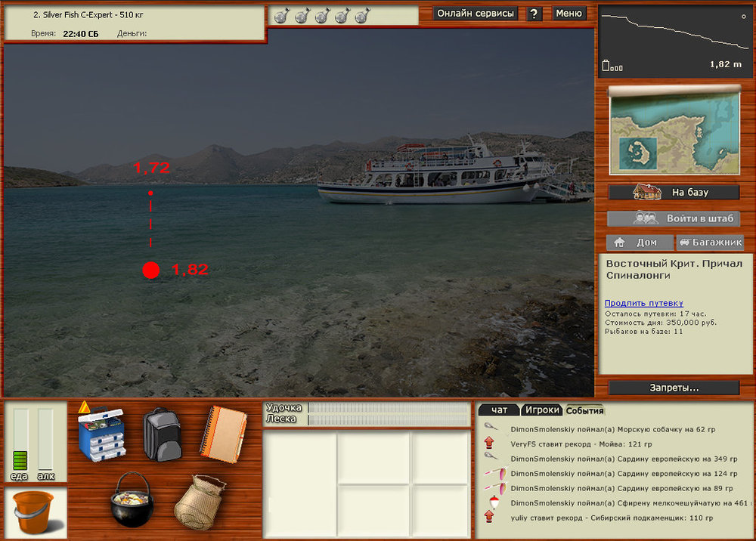Open the Запреты... restrictions button

click(x=674, y=388)
